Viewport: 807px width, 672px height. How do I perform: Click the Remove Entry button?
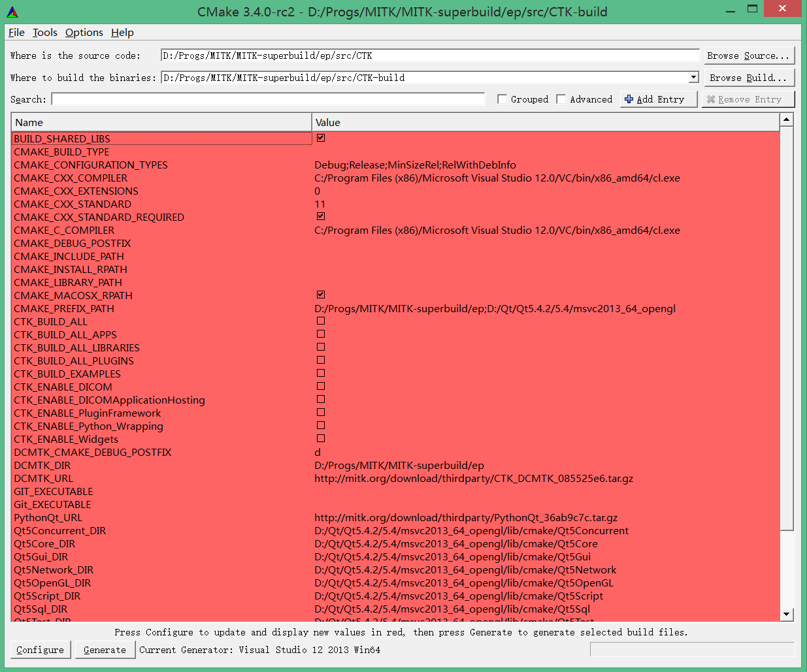click(748, 99)
